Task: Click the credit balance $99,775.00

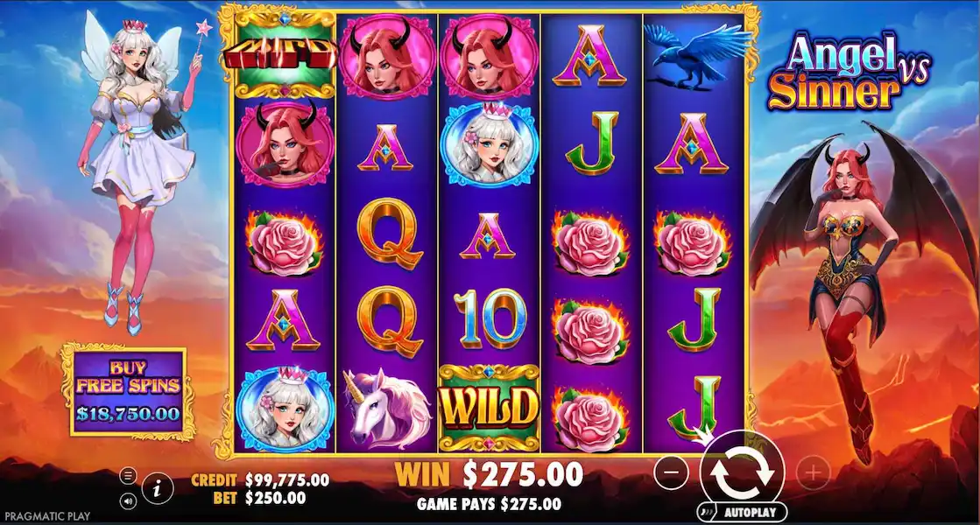Action: point(287,479)
